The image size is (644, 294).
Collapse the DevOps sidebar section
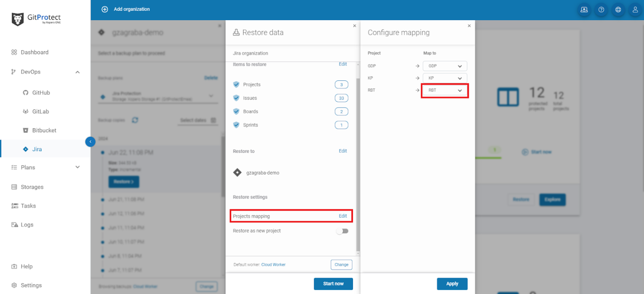pyautogui.click(x=78, y=72)
